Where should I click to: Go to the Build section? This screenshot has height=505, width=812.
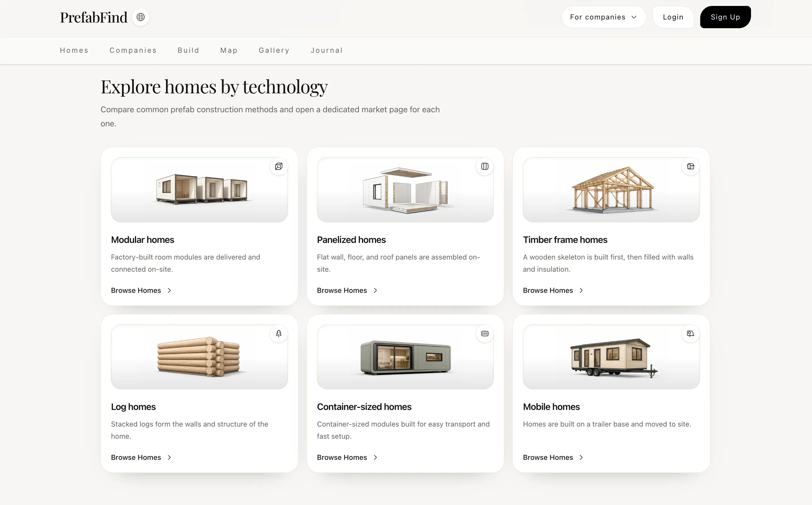189,50
